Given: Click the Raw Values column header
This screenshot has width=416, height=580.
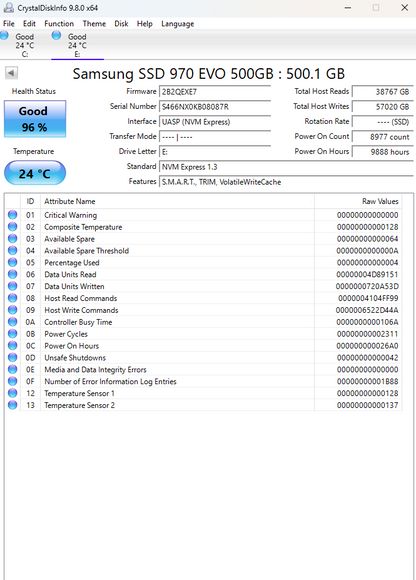Looking at the screenshot, I should tap(358, 201).
